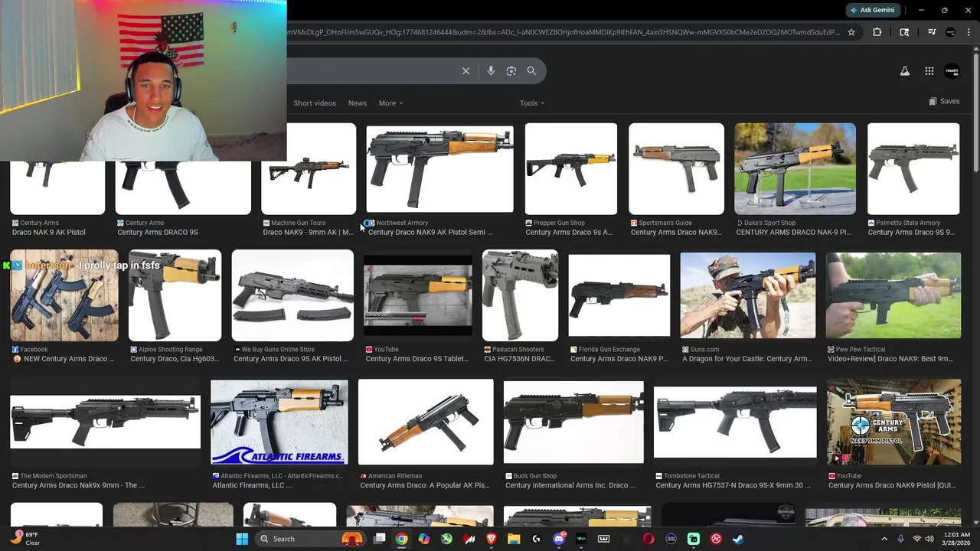980x551 pixels.
Task: Open Chrome media controls icon
Action: coord(932,32)
